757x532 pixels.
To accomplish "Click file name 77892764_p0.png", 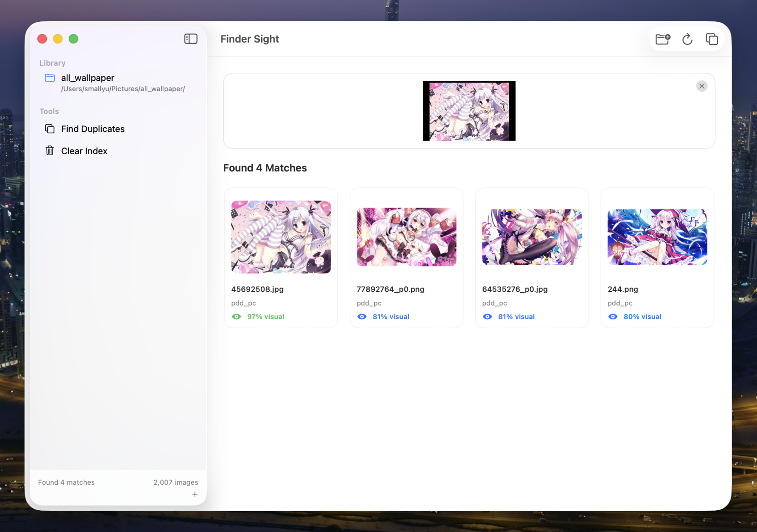I will pos(390,289).
